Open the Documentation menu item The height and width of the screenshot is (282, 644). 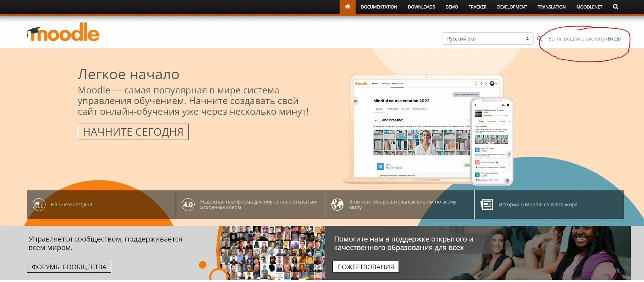pyautogui.click(x=379, y=7)
